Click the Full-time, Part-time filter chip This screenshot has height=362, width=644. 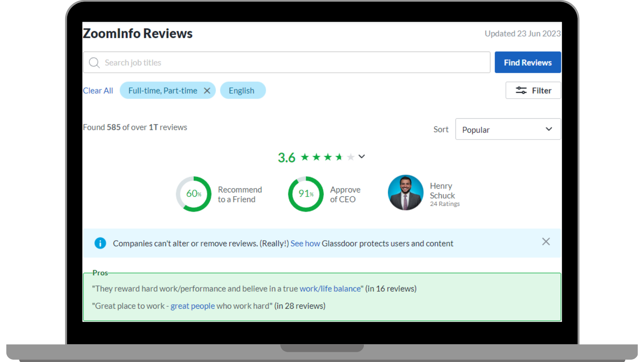point(163,90)
